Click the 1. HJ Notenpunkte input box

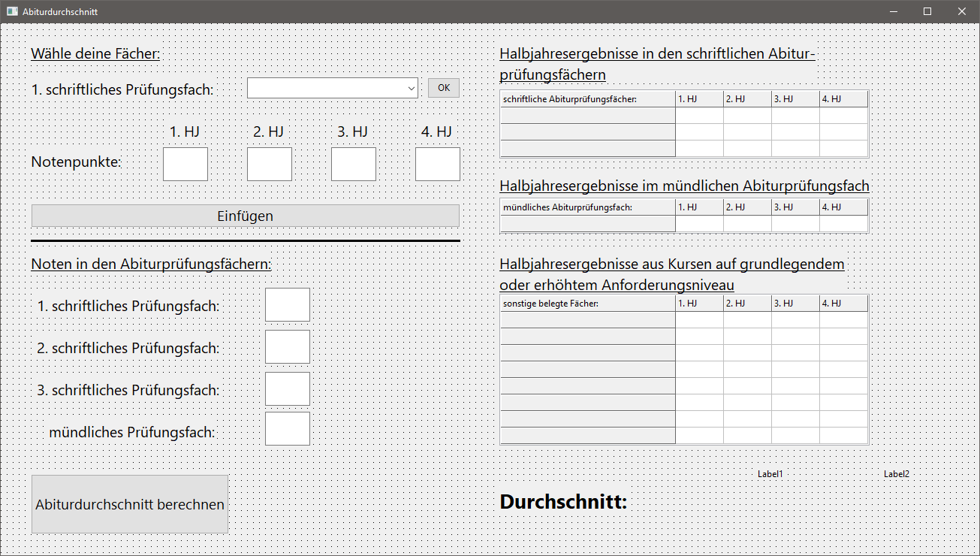click(x=185, y=165)
